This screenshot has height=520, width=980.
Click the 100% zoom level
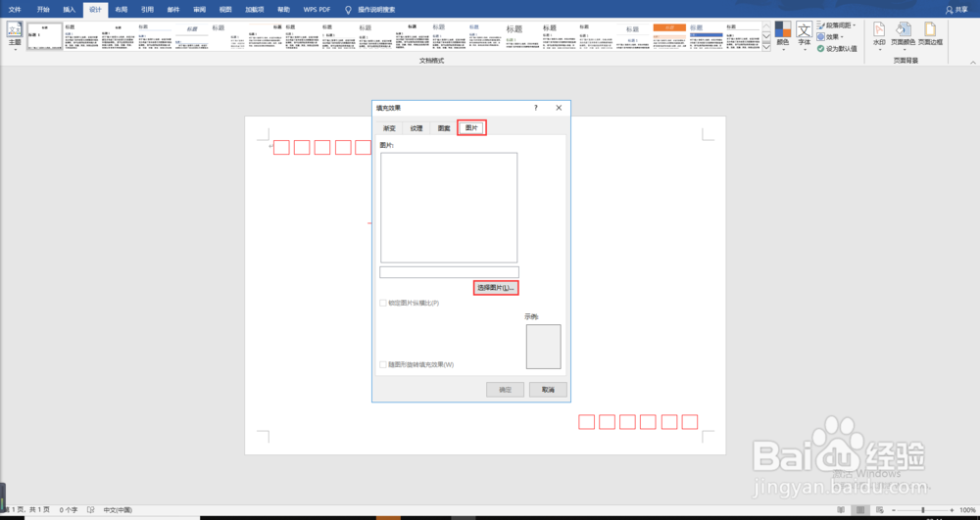(x=967, y=510)
